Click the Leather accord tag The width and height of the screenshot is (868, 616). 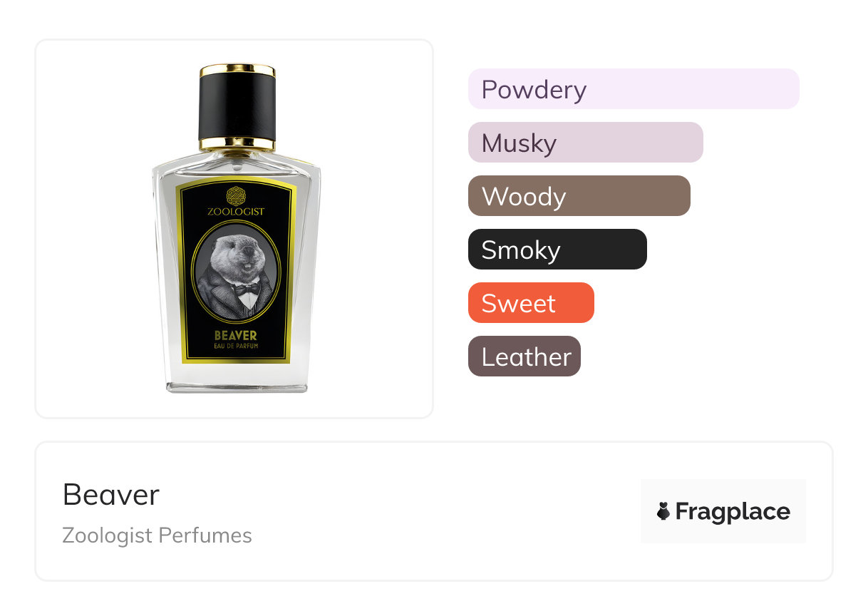tap(525, 356)
